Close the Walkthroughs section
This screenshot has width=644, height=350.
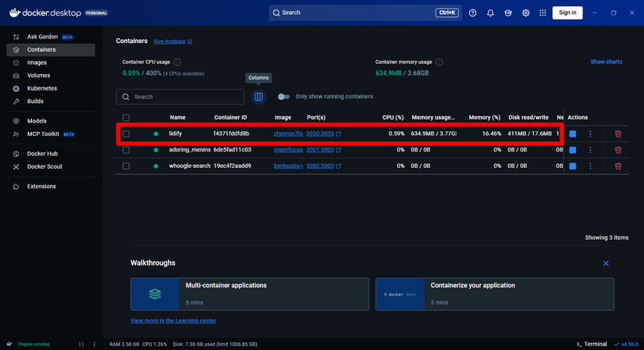[606, 263]
